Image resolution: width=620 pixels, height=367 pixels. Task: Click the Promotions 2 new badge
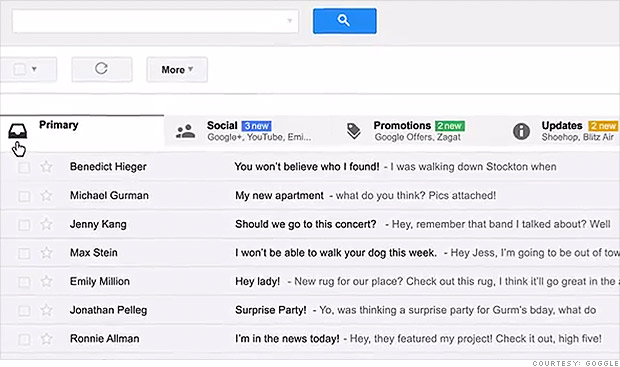pos(450,126)
